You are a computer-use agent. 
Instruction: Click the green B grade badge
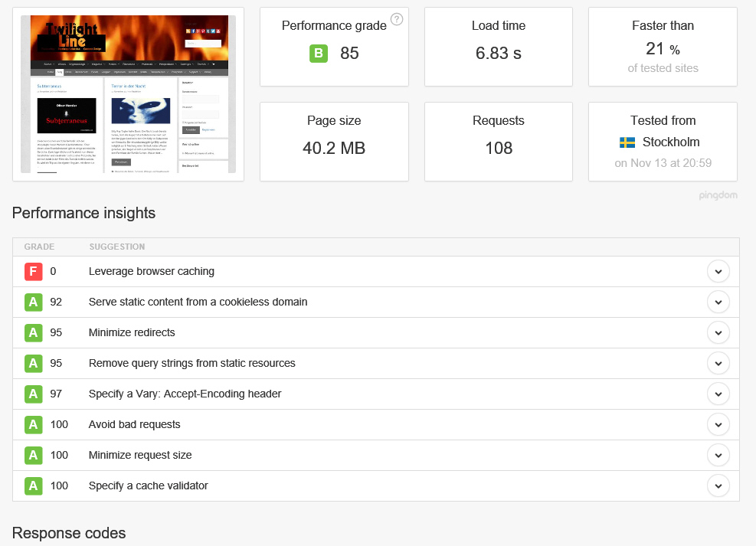pyautogui.click(x=318, y=54)
